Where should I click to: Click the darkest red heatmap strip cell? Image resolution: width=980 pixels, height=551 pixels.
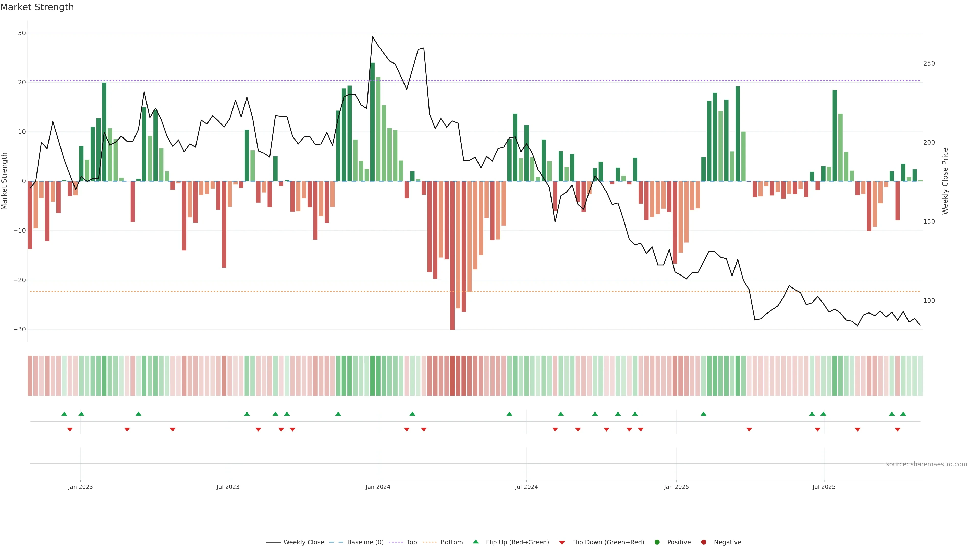[452, 376]
